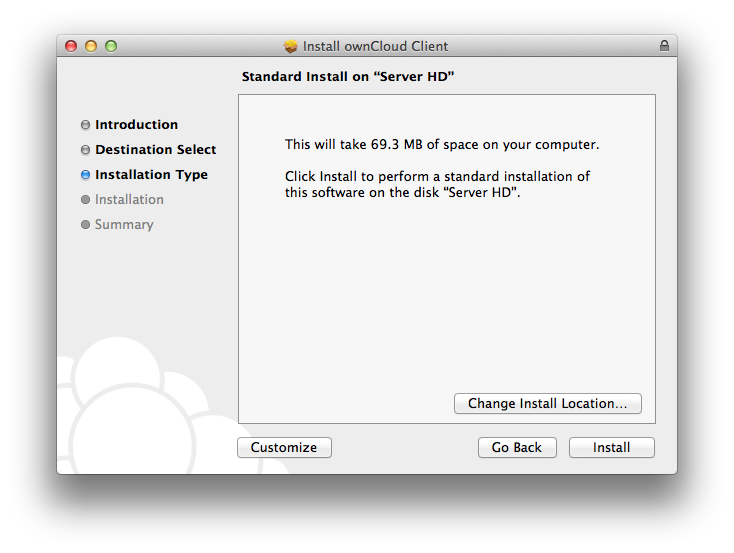Click the window title Install ownCloud Client
Screen dimensions: 734x553
coord(375,46)
